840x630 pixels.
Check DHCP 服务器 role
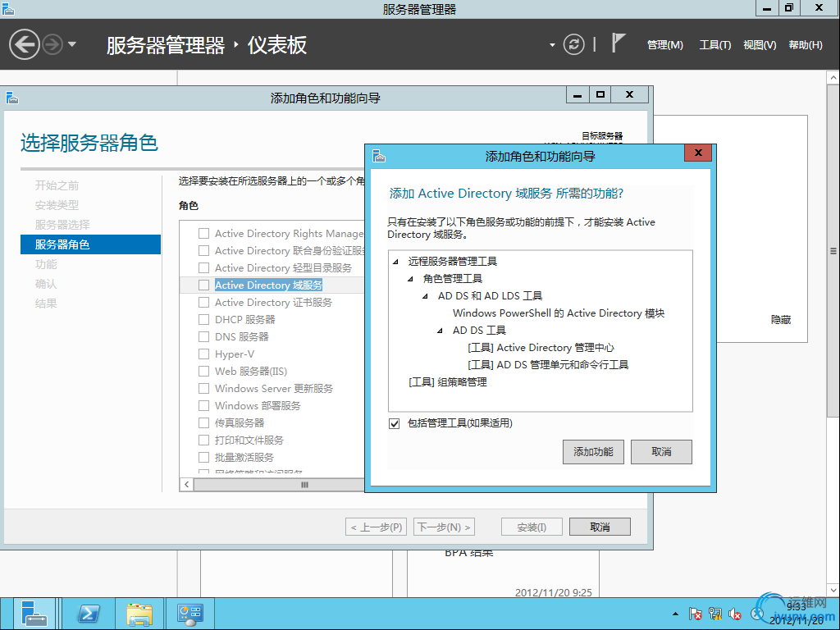[x=203, y=320]
